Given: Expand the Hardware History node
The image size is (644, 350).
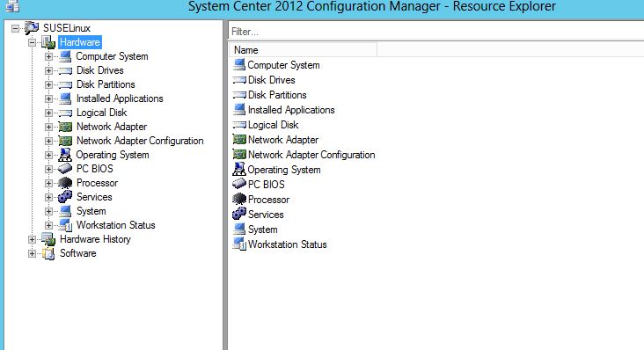Looking at the screenshot, I should coord(32,239).
